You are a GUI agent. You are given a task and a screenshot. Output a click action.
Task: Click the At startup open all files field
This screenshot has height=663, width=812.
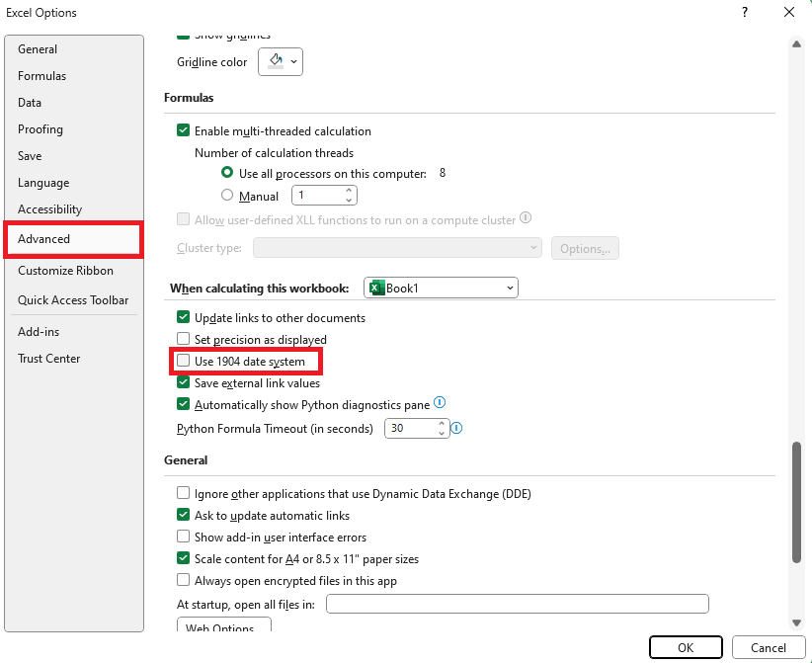[518, 604]
